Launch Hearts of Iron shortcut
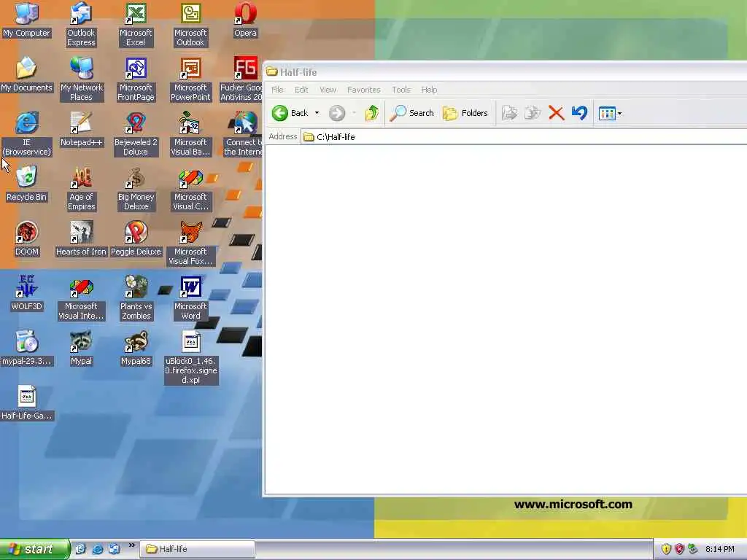The height and width of the screenshot is (560, 747). (x=81, y=239)
